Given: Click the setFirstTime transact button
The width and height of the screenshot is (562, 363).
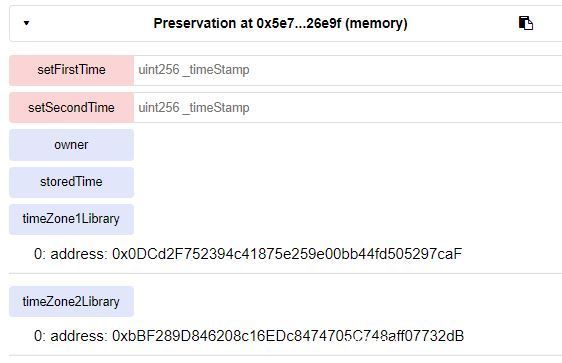Looking at the screenshot, I should coord(71,70).
